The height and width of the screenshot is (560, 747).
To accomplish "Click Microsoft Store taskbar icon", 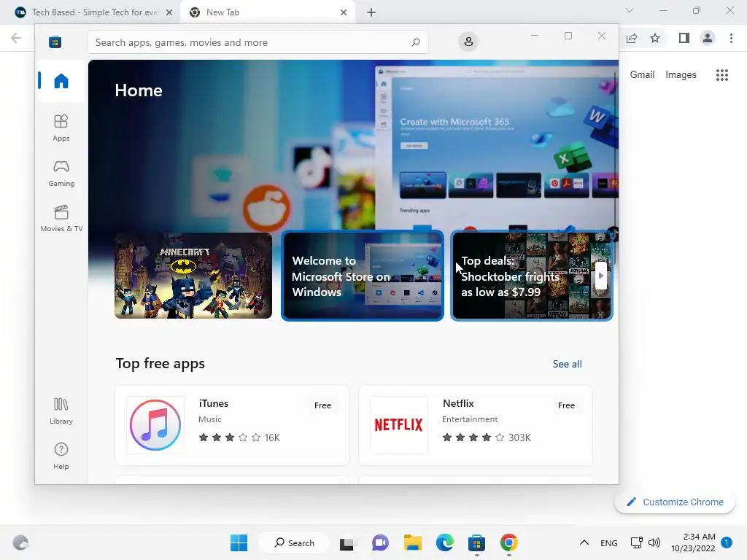I will pyautogui.click(x=476, y=542).
